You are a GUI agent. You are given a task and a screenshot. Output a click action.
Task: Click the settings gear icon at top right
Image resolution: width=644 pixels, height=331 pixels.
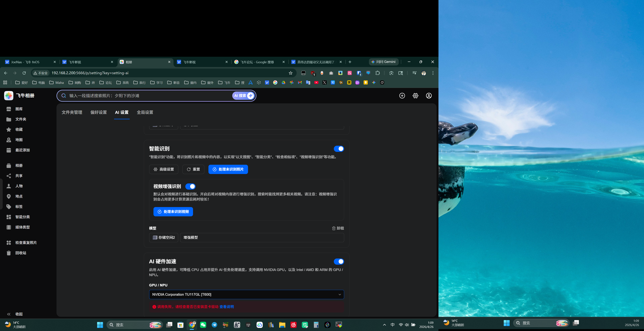click(x=415, y=96)
